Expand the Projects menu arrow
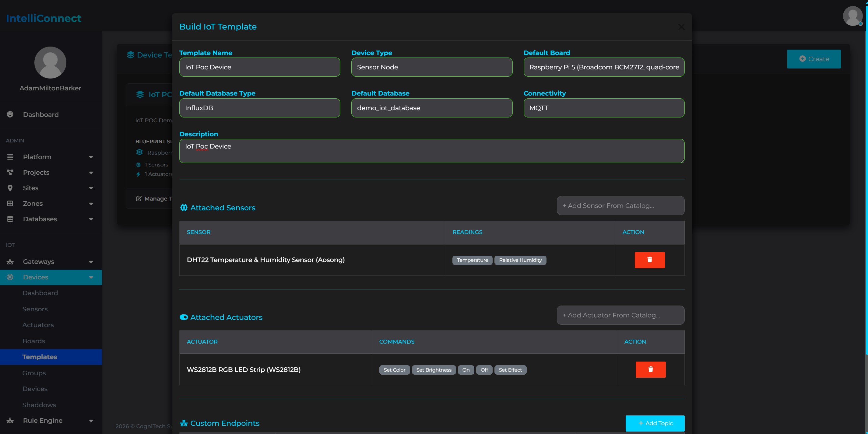The height and width of the screenshot is (434, 868). [x=91, y=173]
